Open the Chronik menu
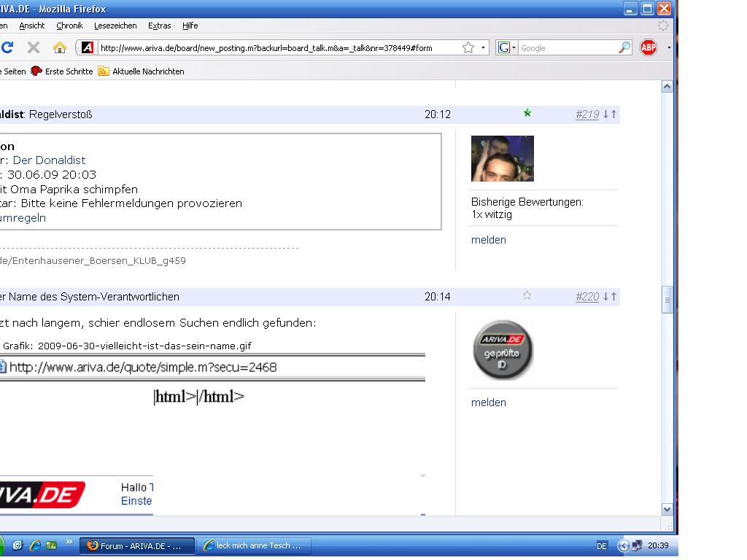The image size is (747, 560). pos(69,26)
